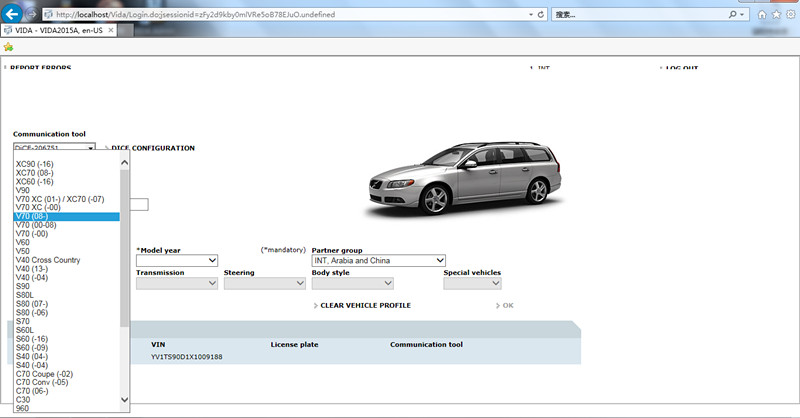This screenshot has width=800, height=418.
Task: Open the Transmission dropdown
Action: pos(177,283)
